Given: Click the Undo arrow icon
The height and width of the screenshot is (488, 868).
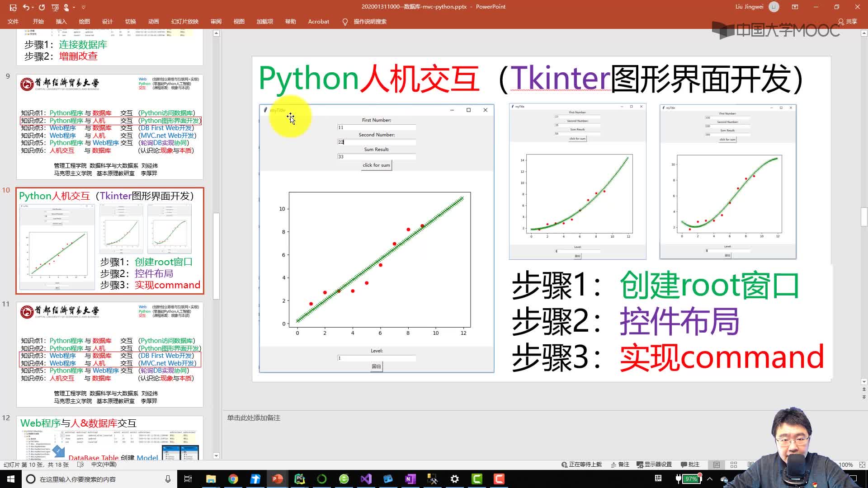Looking at the screenshot, I should [26, 7].
